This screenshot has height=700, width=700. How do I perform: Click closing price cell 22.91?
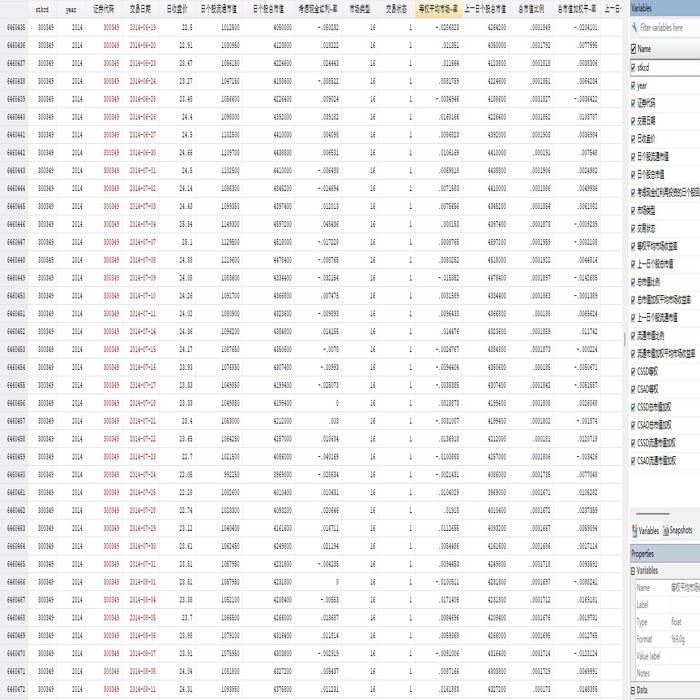(x=186, y=46)
